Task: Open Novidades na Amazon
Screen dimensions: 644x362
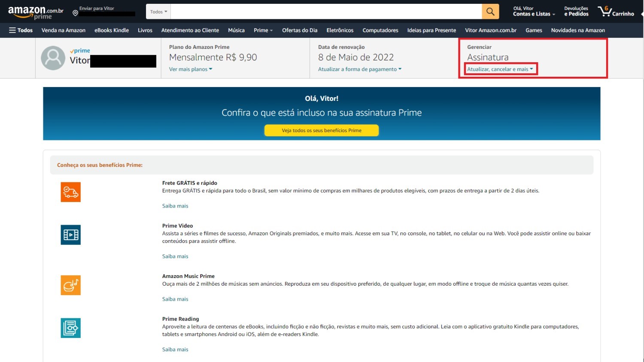Action: coord(578,30)
